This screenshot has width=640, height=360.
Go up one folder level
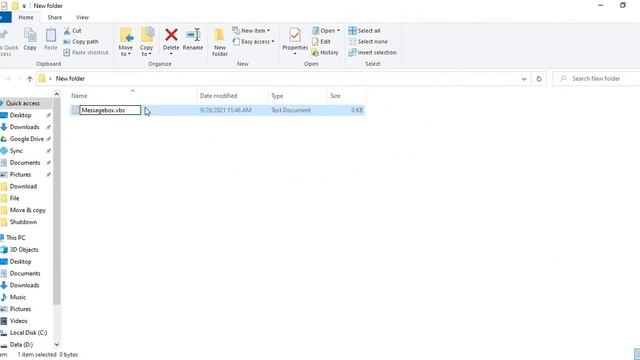point(29,79)
